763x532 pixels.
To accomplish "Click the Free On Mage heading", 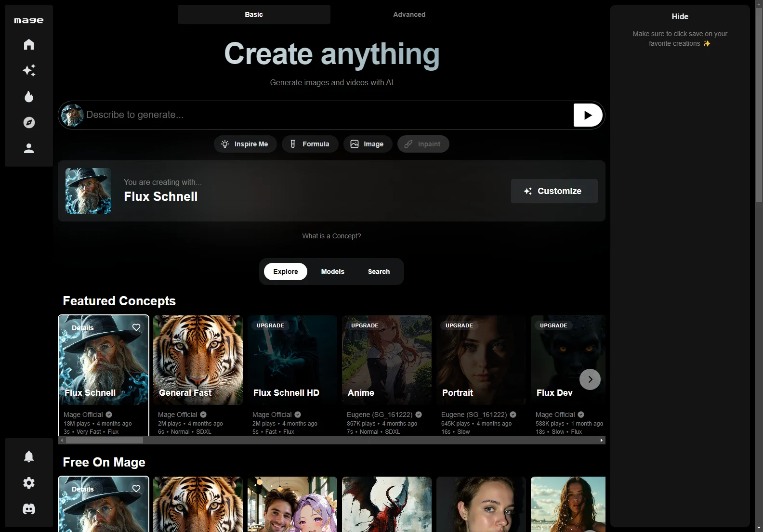I will tap(104, 462).
